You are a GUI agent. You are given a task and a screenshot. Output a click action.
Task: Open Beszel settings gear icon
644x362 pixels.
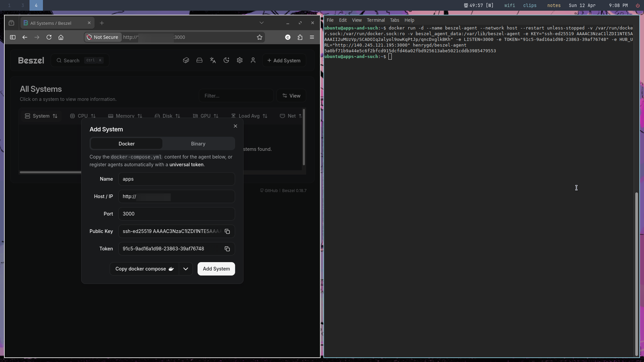point(240,60)
